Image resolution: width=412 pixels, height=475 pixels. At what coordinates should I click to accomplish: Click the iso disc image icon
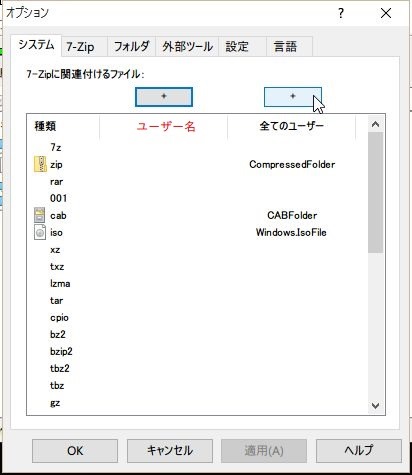click(x=40, y=232)
